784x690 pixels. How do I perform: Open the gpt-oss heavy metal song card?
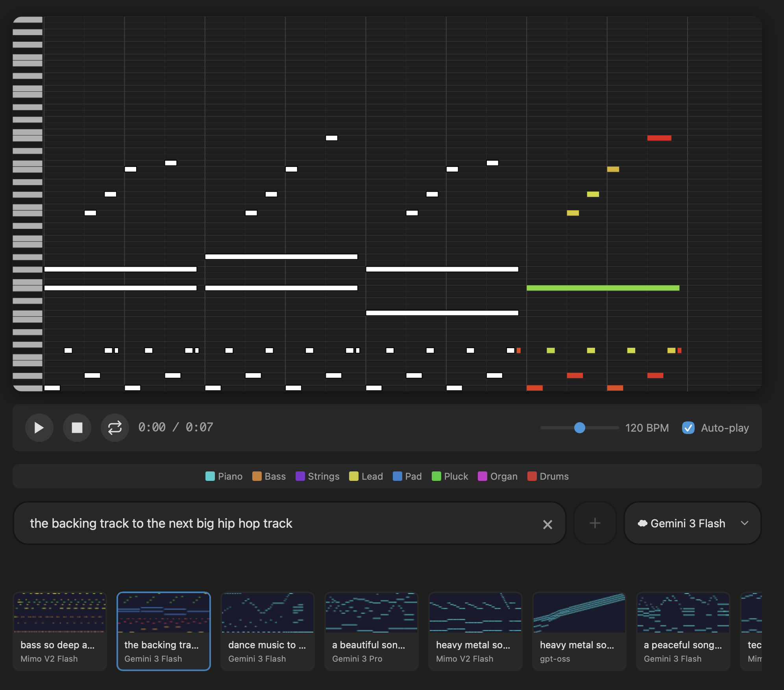pos(579,630)
